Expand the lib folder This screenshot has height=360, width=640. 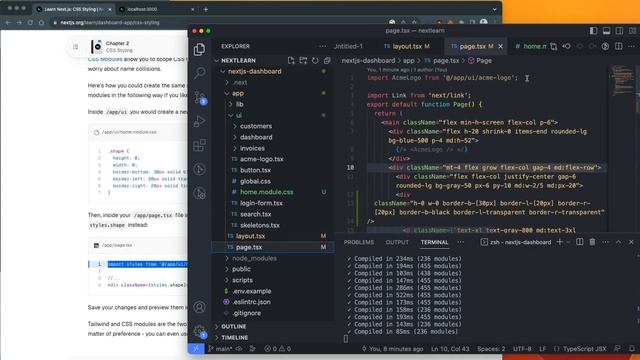(x=231, y=104)
